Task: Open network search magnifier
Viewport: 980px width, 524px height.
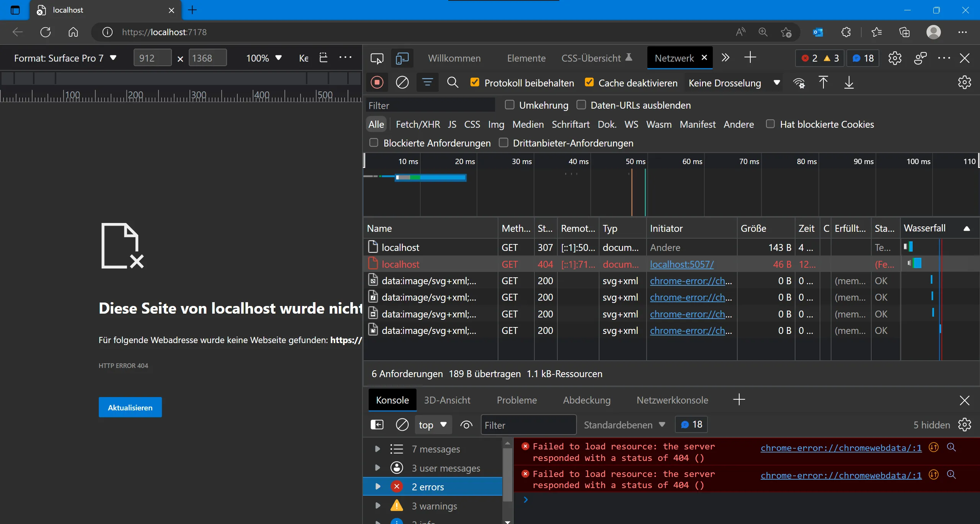Action: (452, 83)
